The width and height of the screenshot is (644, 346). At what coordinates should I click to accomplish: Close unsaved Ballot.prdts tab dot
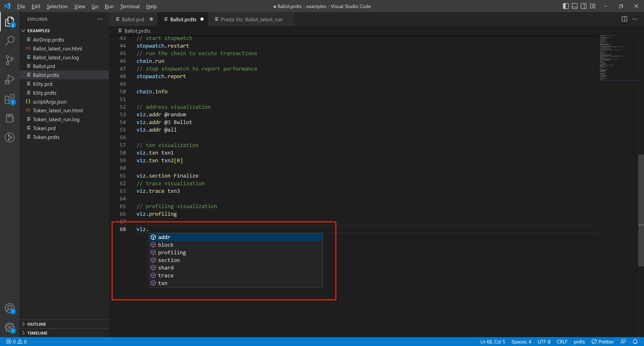[x=202, y=19]
